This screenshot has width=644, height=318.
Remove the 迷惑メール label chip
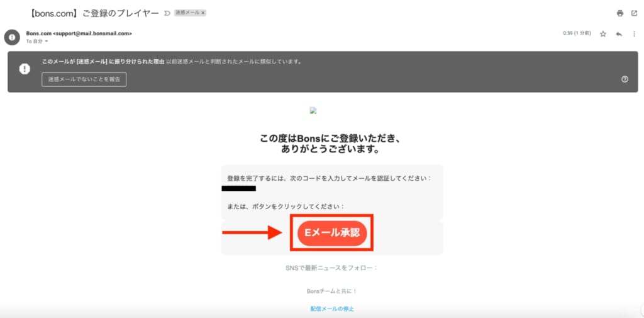click(x=203, y=13)
